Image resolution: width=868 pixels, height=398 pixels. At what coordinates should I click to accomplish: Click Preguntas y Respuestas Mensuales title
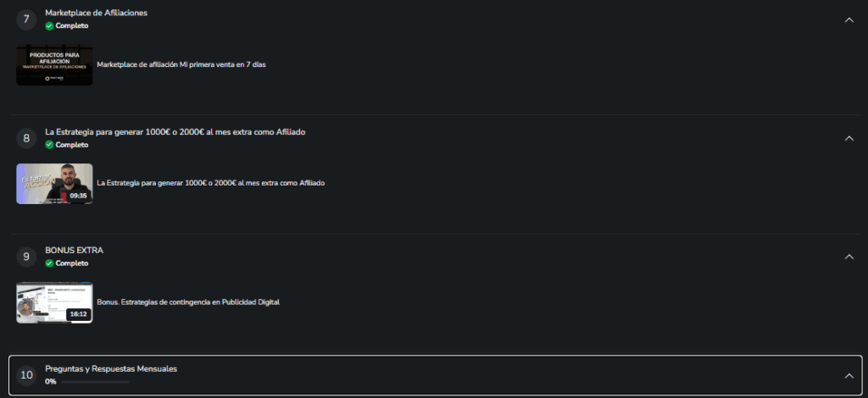pos(111,369)
